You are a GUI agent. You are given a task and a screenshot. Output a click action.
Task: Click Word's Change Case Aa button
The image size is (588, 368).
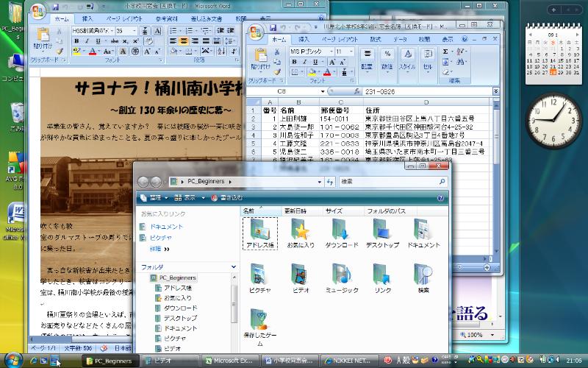tap(108, 52)
